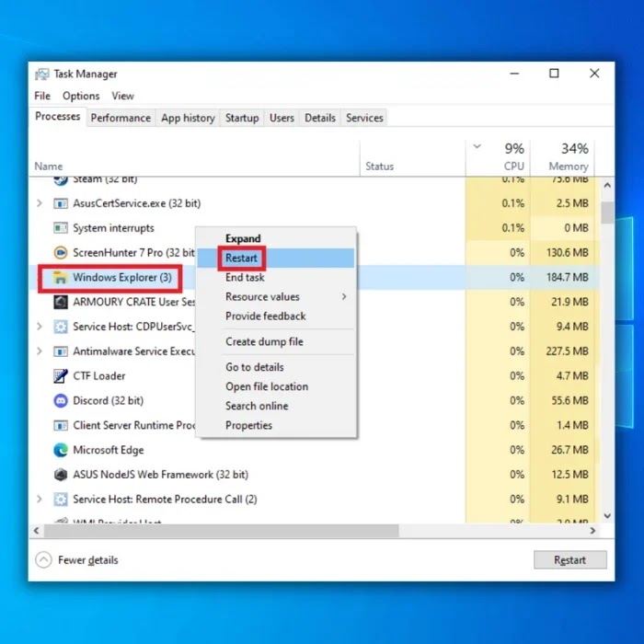Click the ScreenHunter 7 Pro icon
Viewport: 644px width, 644px height.
coord(61,253)
